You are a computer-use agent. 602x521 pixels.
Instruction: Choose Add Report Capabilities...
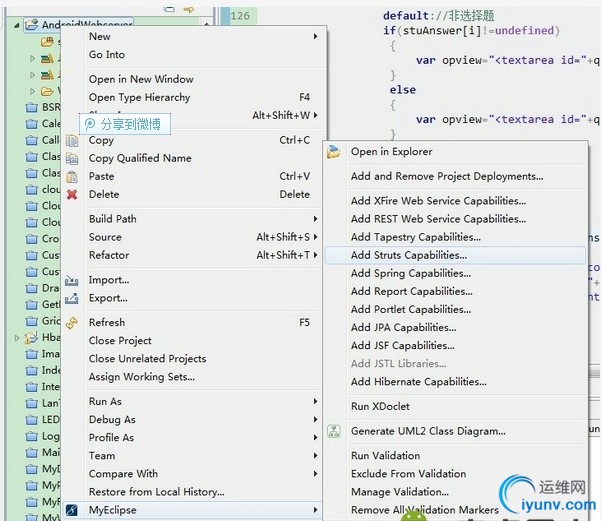(x=412, y=291)
